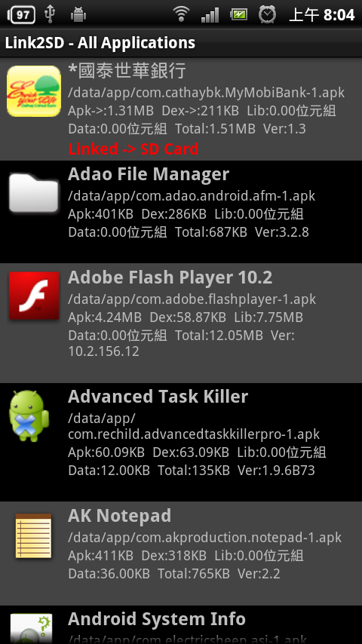This screenshot has width=362, height=644.
Task: Tap the Android debug notification icon
Action: pos(78,15)
